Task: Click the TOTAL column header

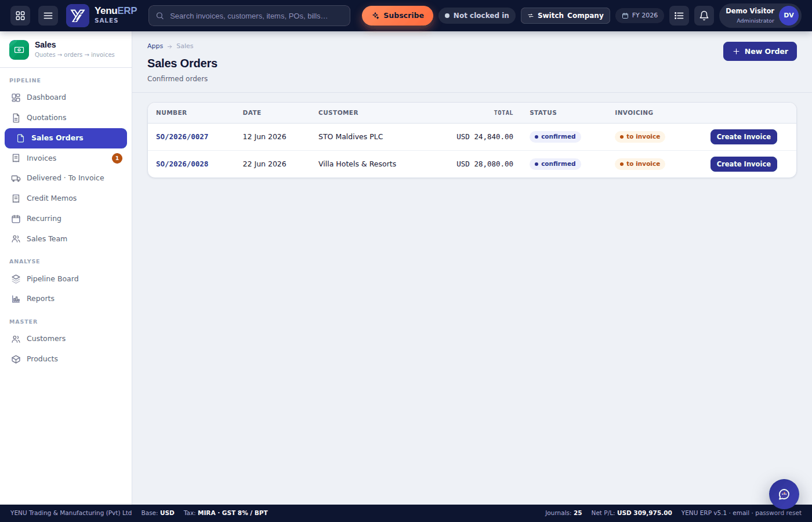Action: 503,113
